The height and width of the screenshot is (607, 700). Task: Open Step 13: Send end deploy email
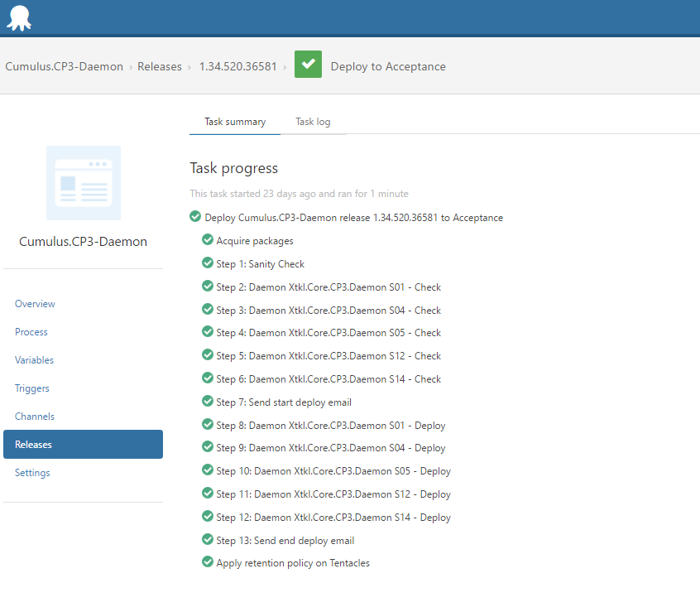pos(285,541)
